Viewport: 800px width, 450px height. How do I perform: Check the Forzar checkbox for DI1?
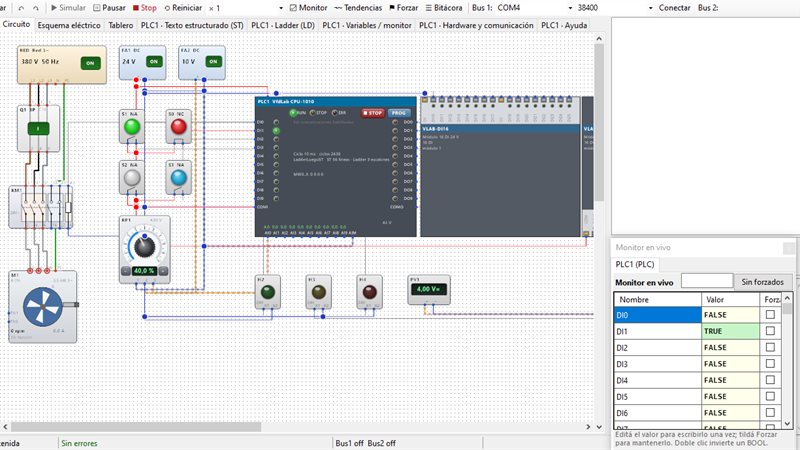click(x=770, y=331)
